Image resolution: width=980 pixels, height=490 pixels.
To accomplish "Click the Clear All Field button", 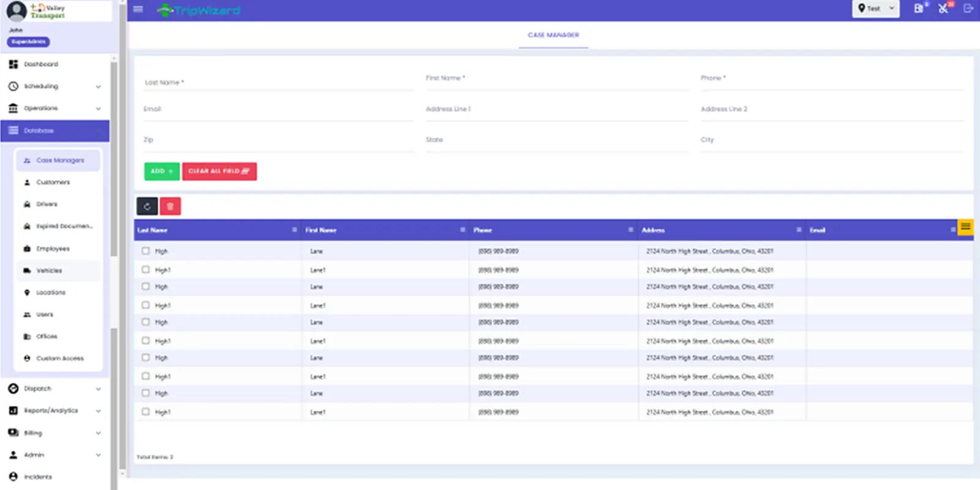I will [219, 171].
